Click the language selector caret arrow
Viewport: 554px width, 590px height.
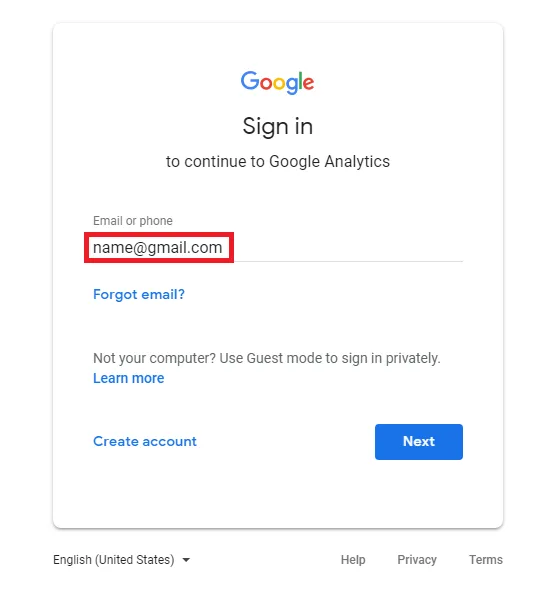186,560
